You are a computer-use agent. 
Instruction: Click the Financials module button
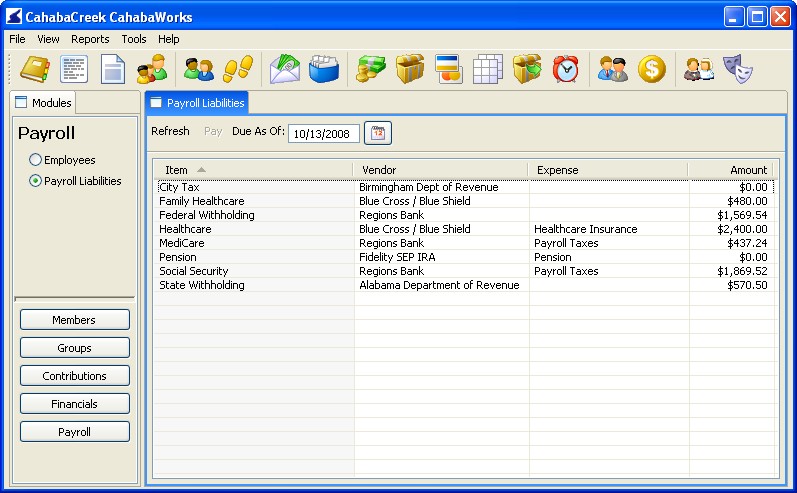click(x=75, y=404)
